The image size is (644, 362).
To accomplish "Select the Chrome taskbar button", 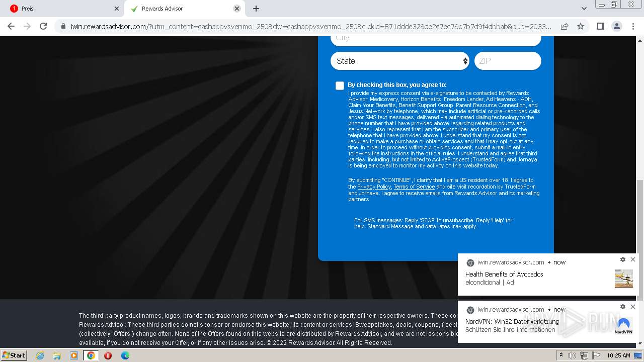I will (x=91, y=355).
